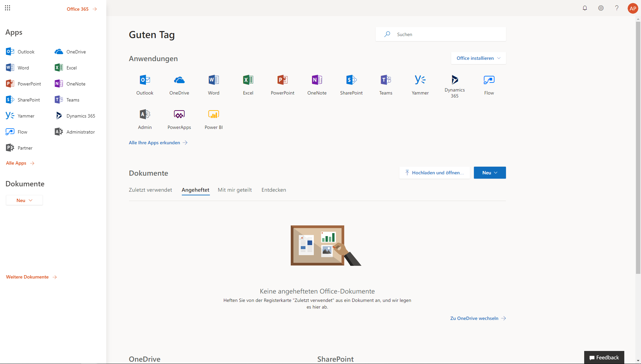Open Teams in Anwendungen grid
This screenshot has width=641, height=364.
coord(386,85)
